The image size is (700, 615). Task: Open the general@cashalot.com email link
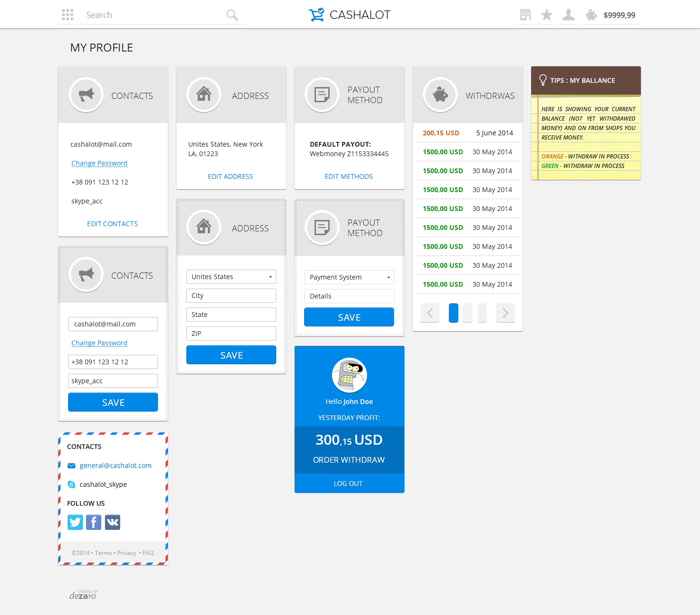tap(115, 466)
